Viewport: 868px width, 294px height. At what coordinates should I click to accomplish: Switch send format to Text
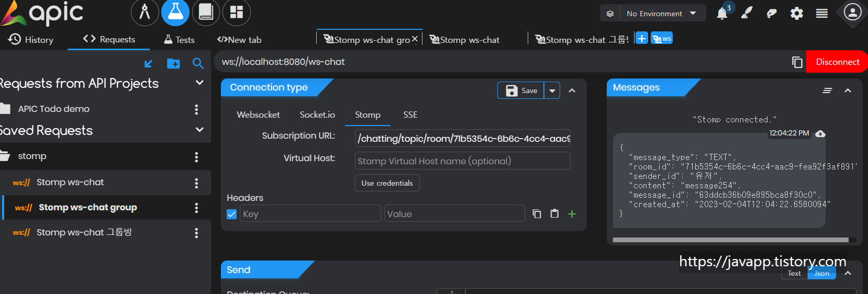point(794,273)
